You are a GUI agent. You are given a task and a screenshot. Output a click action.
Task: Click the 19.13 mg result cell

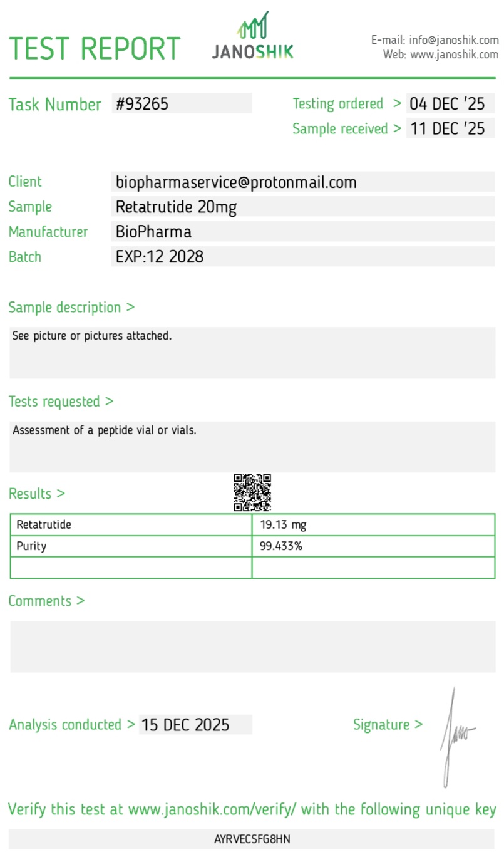pyautogui.click(x=373, y=525)
